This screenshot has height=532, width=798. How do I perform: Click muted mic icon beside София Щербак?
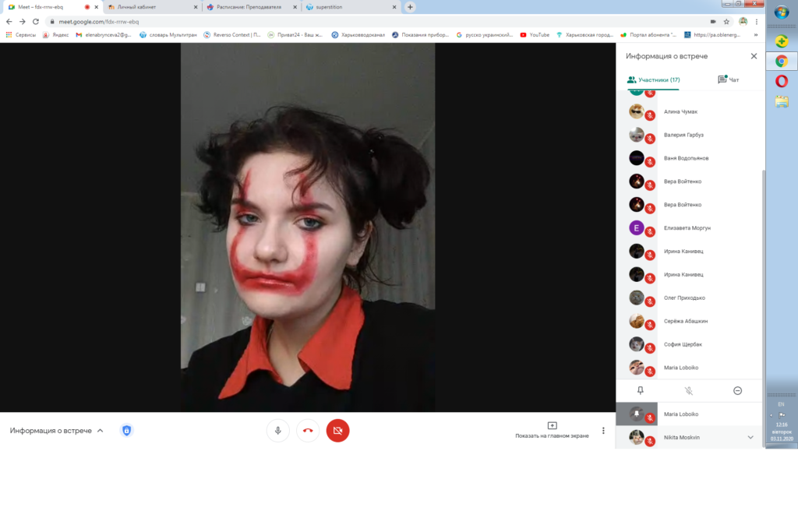coord(650,349)
